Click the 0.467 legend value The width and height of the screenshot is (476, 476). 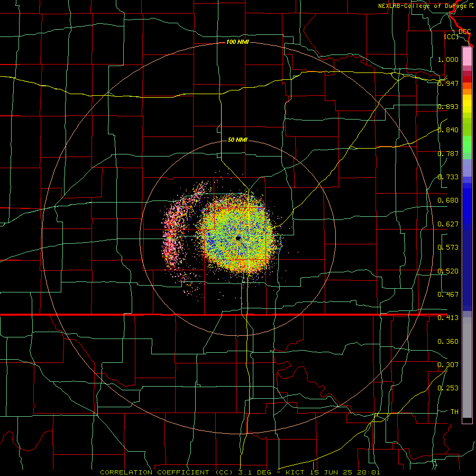[x=448, y=295]
